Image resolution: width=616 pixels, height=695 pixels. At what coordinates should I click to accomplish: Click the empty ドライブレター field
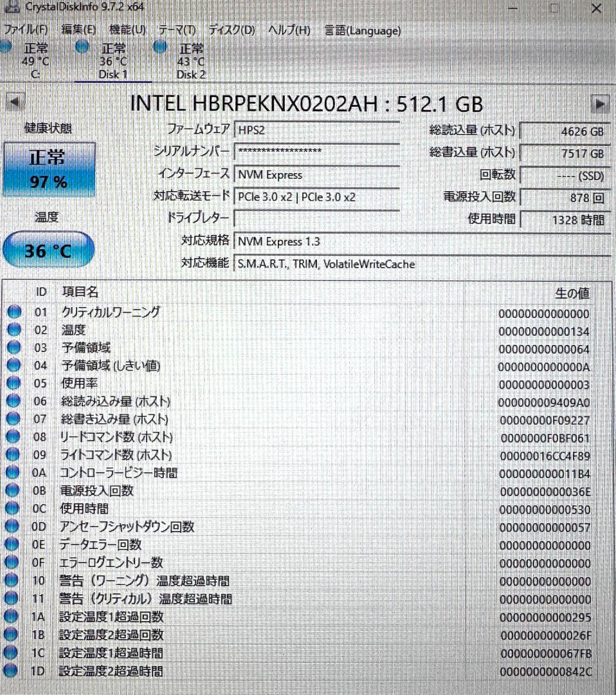point(316,219)
